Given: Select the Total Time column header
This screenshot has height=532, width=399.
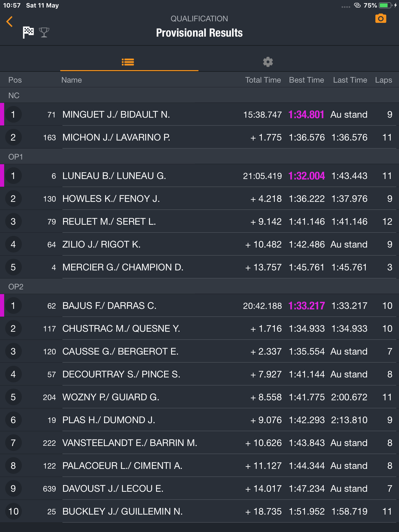Looking at the screenshot, I should click(x=263, y=80).
